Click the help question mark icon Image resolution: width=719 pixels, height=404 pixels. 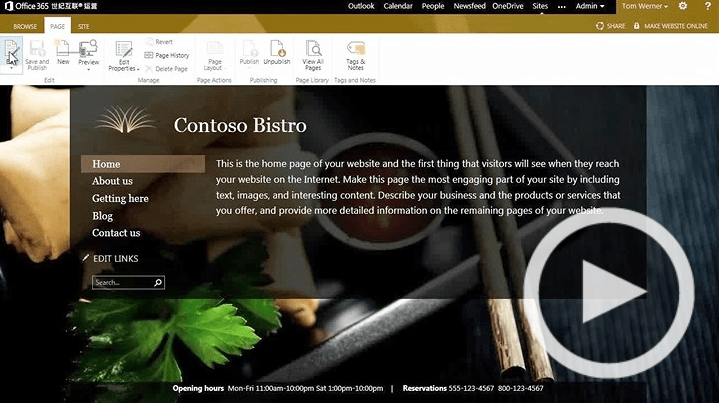coord(708,6)
